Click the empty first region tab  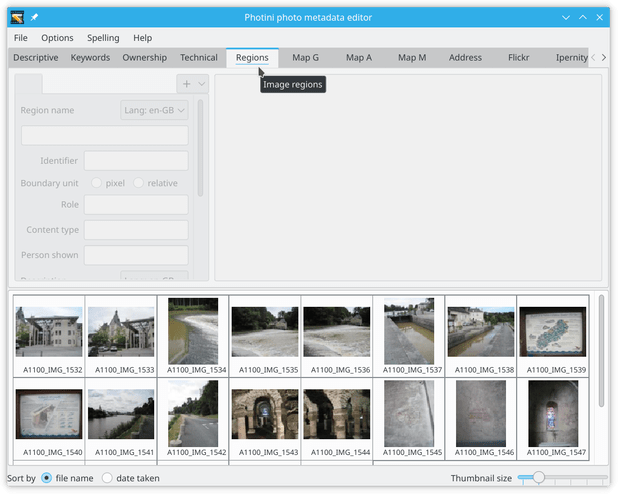[x=28, y=84]
